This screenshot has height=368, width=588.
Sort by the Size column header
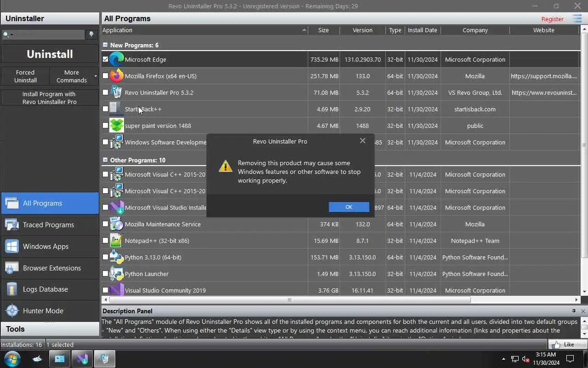click(x=323, y=30)
